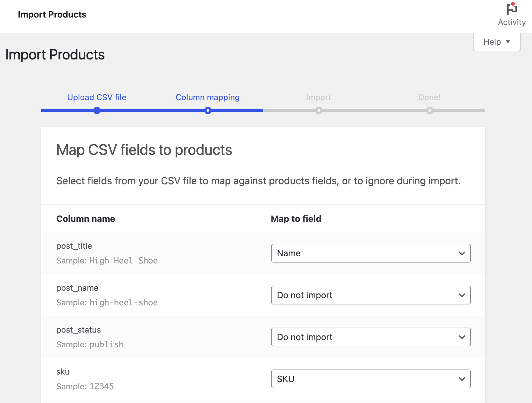Open the post_title Name field dropdown
The height and width of the screenshot is (403, 532).
[371, 253]
